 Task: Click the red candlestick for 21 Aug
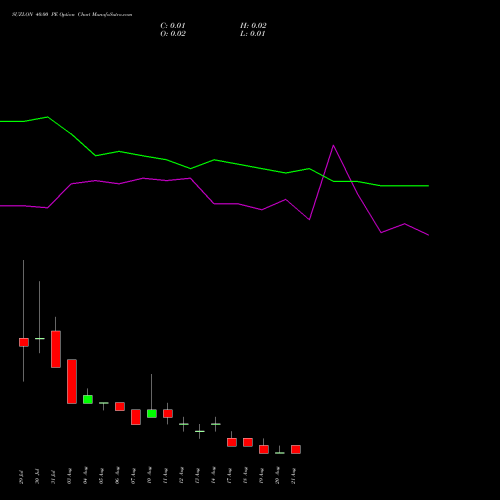pyautogui.click(x=296, y=449)
